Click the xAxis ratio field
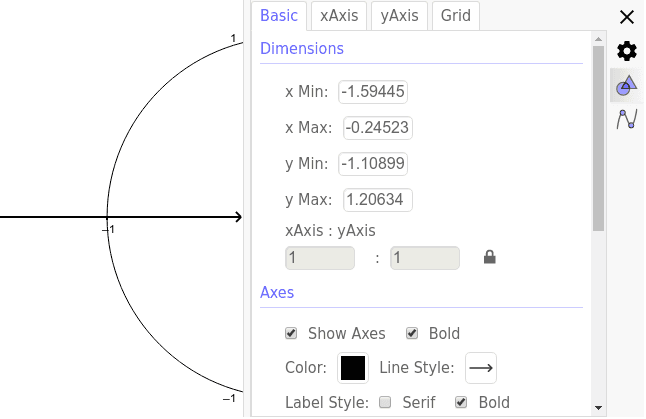646x419 pixels. [x=320, y=258]
